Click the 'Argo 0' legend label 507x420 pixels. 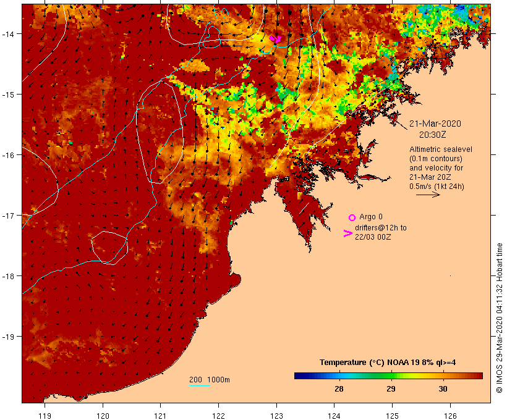coord(371,217)
